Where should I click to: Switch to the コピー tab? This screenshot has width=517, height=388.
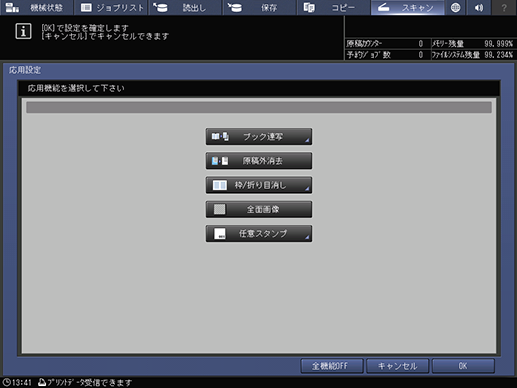point(334,7)
